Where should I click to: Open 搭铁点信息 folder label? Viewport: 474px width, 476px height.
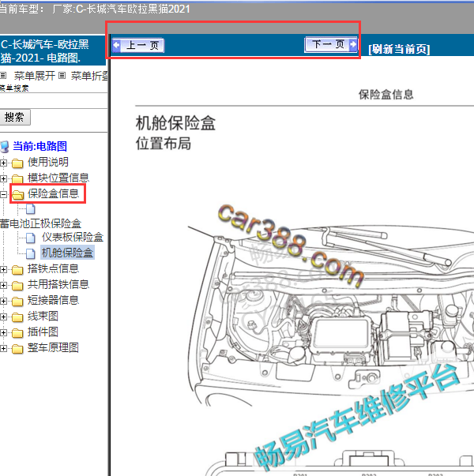point(53,268)
